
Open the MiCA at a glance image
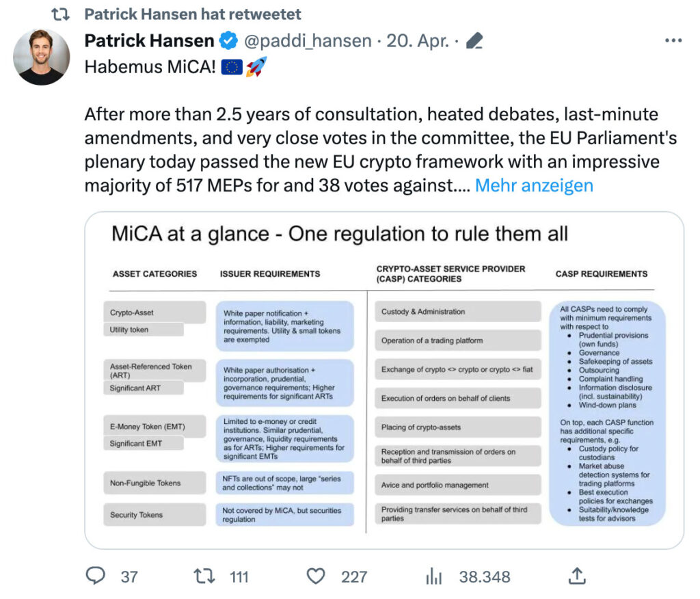click(x=384, y=381)
